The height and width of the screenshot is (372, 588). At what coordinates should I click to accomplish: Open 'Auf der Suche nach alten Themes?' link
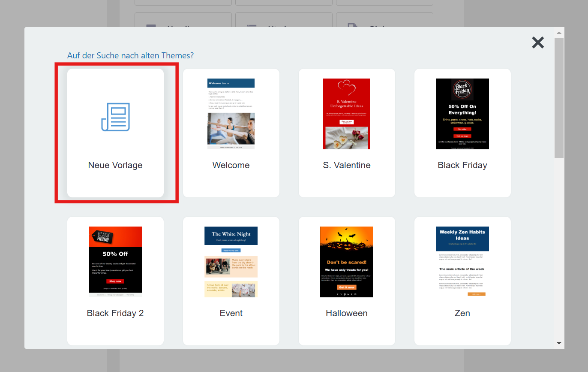tap(130, 55)
